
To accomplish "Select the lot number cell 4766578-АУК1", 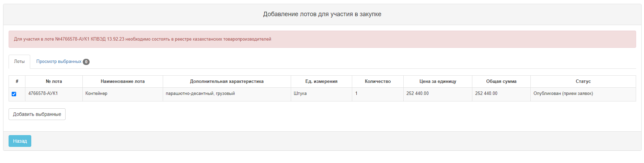I will (54, 94).
